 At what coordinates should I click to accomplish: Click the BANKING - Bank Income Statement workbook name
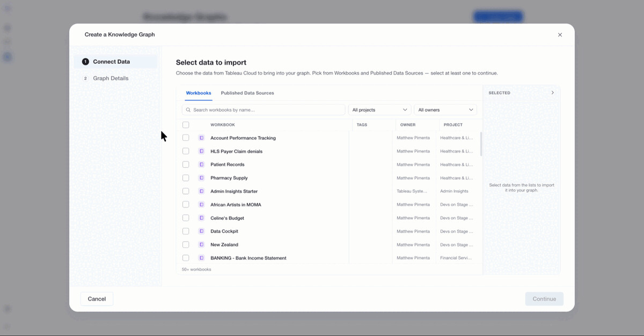248,258
